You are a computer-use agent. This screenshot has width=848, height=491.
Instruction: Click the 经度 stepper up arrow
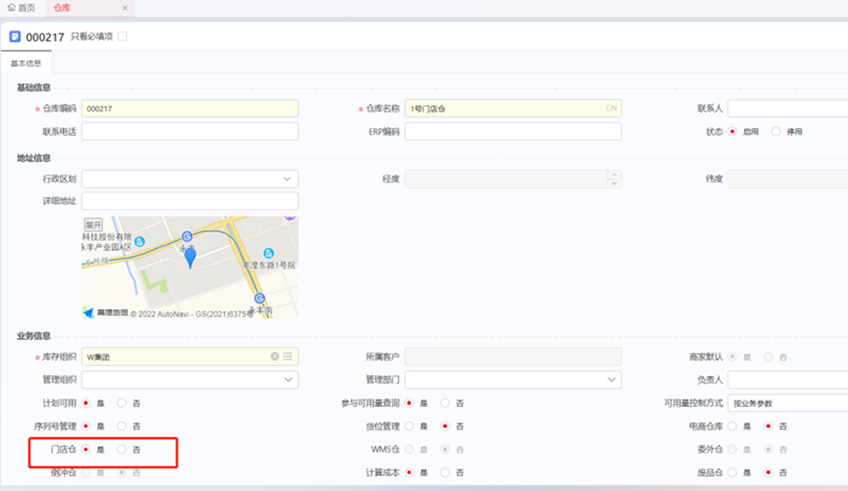[x=614, y=175]
